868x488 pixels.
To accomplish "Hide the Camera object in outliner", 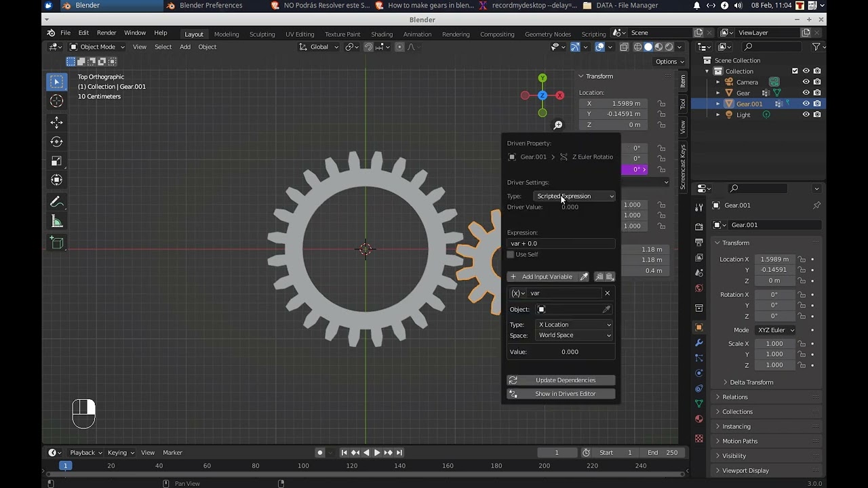I will coord(806,82).
